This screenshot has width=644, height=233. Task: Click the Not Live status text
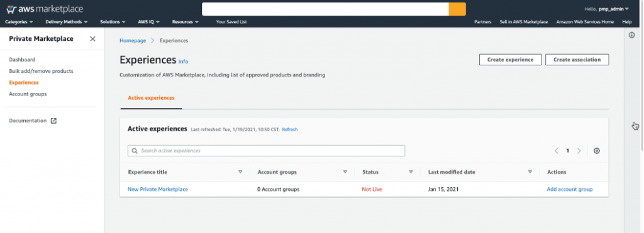point(372,189)
